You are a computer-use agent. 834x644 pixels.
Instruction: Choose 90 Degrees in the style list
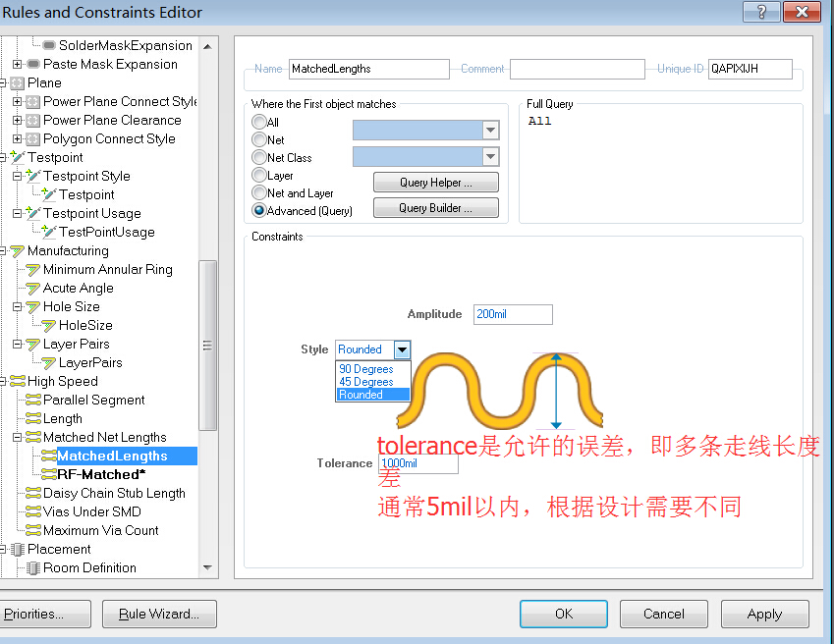pos(365,369)
